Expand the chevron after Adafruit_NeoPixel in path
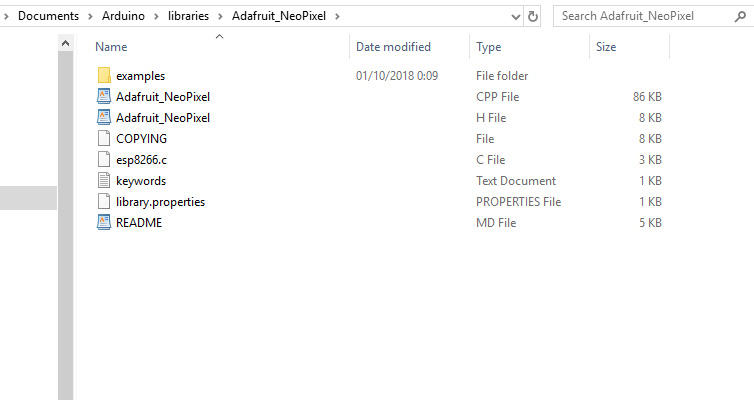This screenshot has height=400, width=754. [337, 16]
